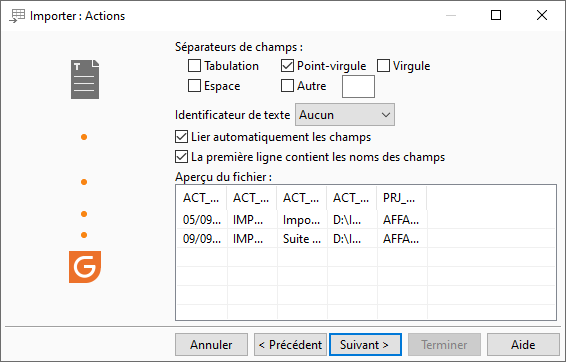Enable the Virgule separator checkbox
The height and width of the screenshot is (362, 566).
tap(383, 66)
